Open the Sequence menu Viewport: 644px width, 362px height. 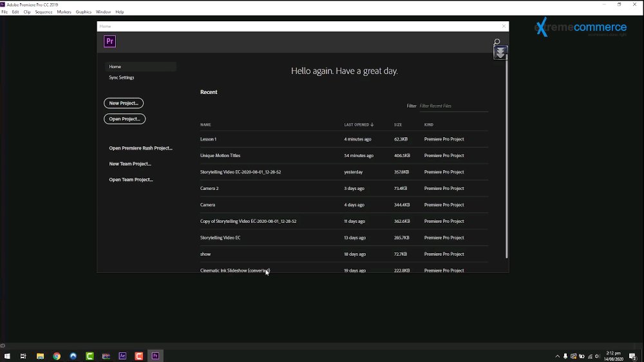pyautogui.click(x=44, y=12)
